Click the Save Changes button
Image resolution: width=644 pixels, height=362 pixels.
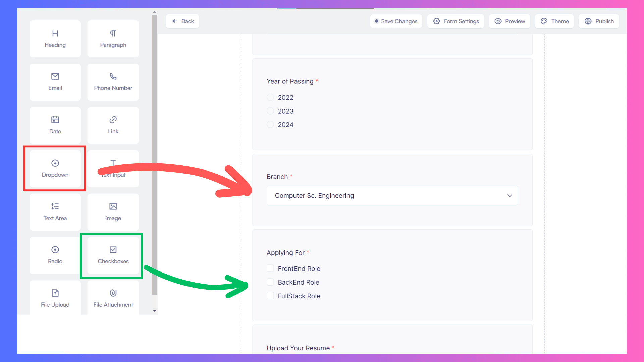click(x=396, y=21)
